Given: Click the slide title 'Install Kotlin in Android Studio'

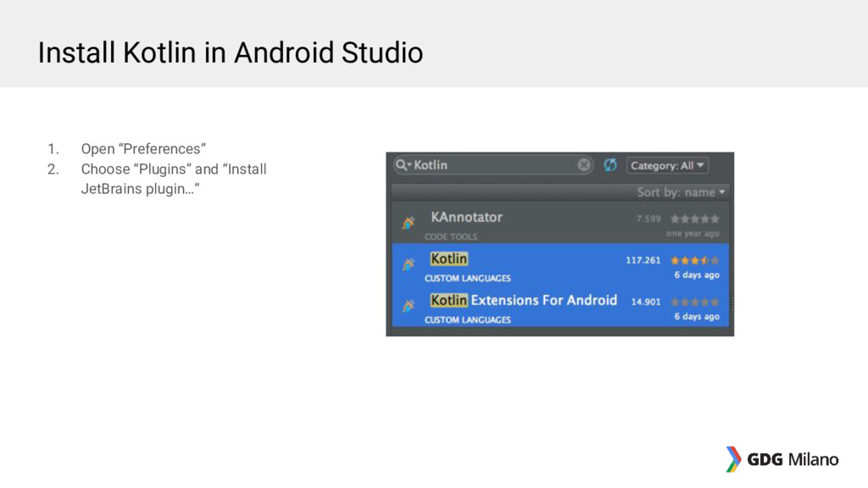Looking at the screenshot, I should click(231, 53).
